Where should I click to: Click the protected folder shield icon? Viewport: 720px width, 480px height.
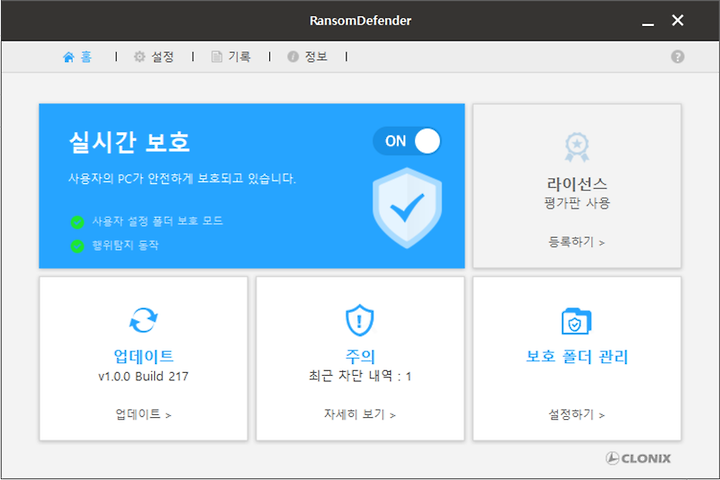coord(576,321)
